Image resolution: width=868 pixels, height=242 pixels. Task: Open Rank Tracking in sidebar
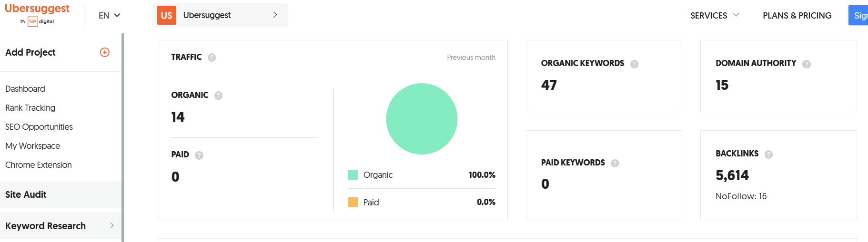[x=30, y=108]
